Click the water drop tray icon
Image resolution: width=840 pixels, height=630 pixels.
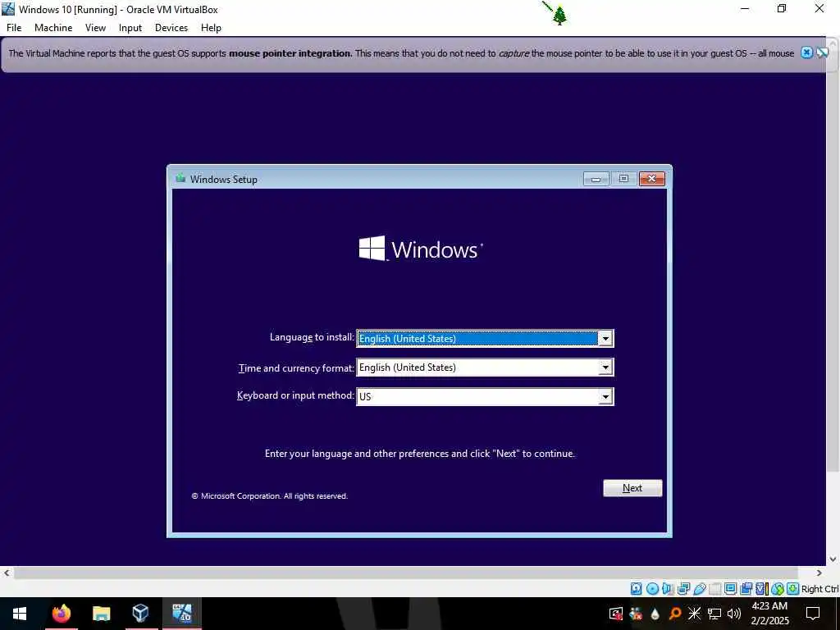655,614
